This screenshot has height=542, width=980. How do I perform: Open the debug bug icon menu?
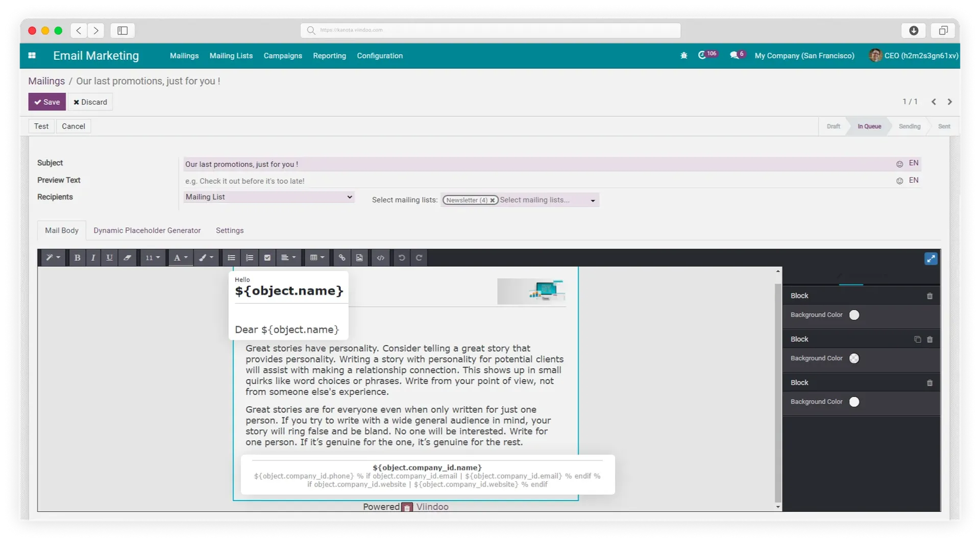point(683,56)
